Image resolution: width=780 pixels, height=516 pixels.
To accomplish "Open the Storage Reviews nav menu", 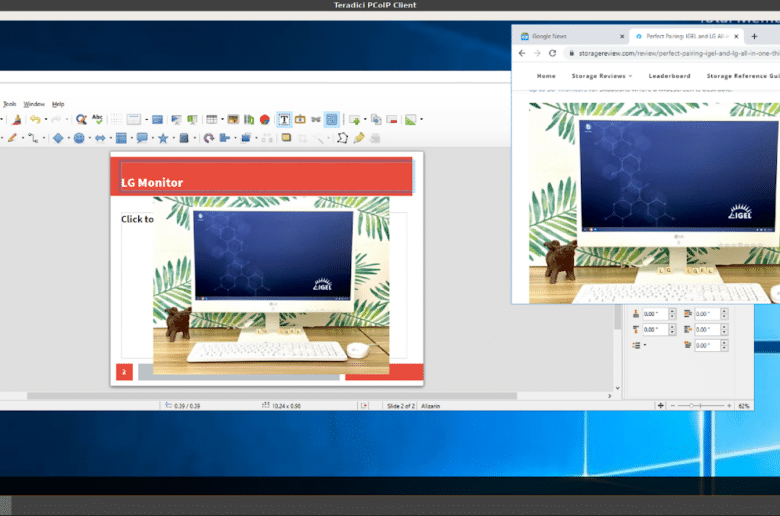I will pos(602,76).
